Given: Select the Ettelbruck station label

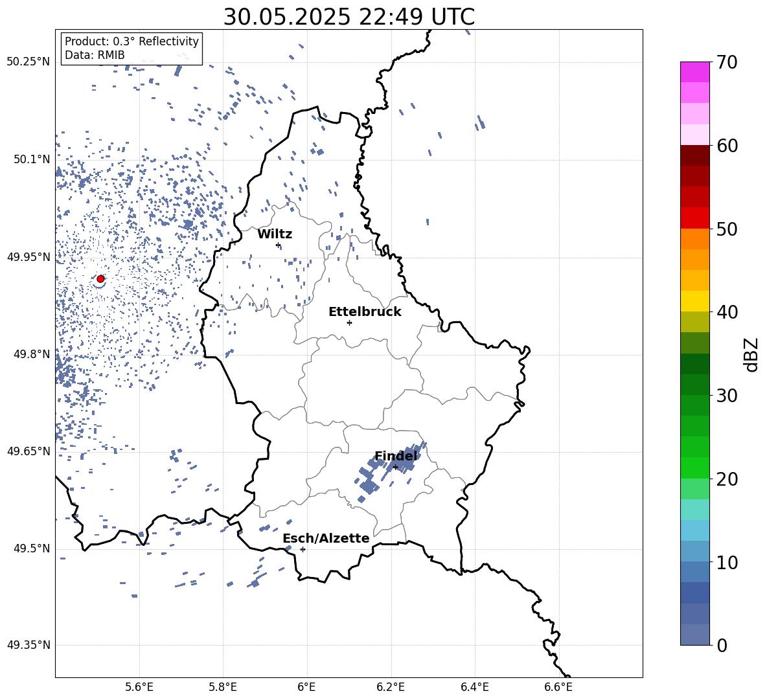Looking at the screenshot, I should point(365,312).
